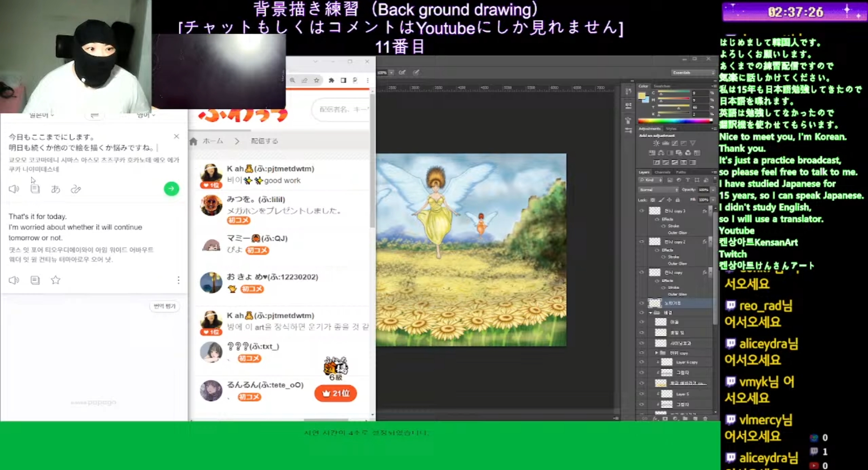The image size is (868, 470).
Task: Click the Yellow (Y) slider in Color panel
Action: (x=674, y=108)
